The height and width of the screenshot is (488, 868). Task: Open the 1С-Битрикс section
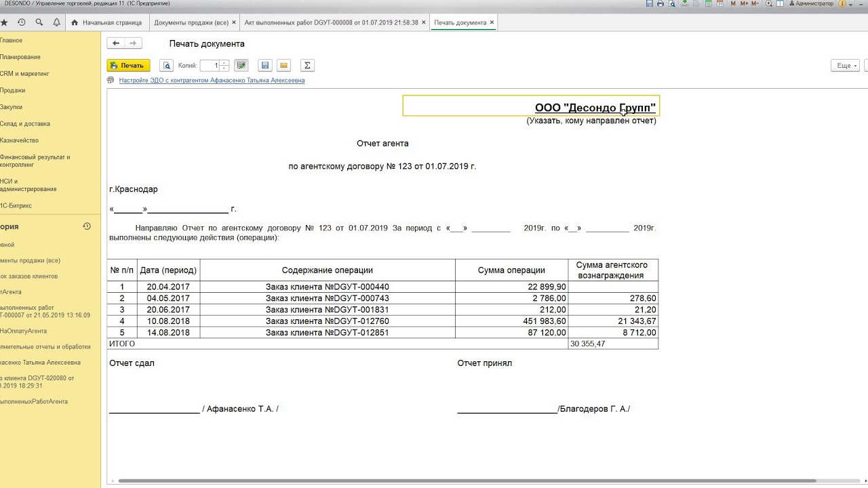(16, 205)
